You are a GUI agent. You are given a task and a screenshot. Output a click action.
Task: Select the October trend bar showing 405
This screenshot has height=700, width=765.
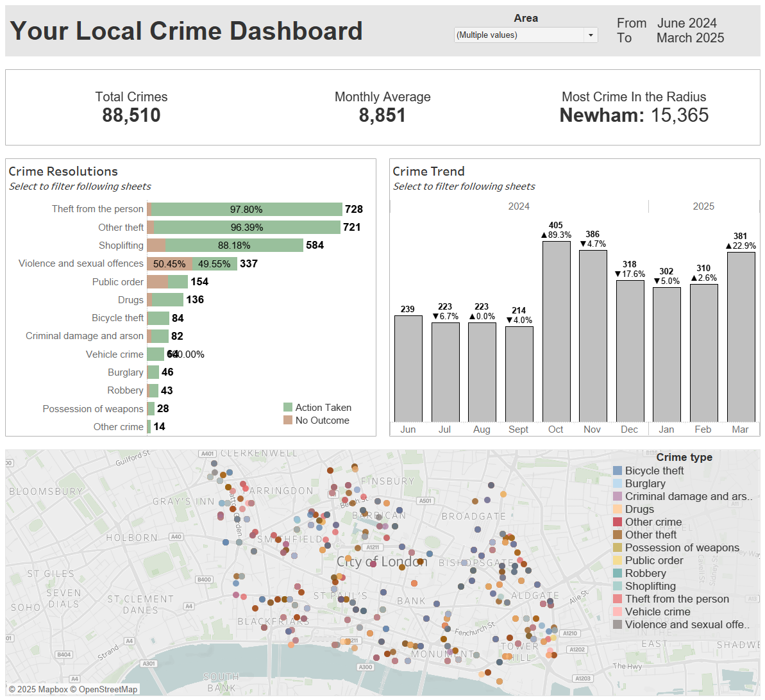(556, 331)
